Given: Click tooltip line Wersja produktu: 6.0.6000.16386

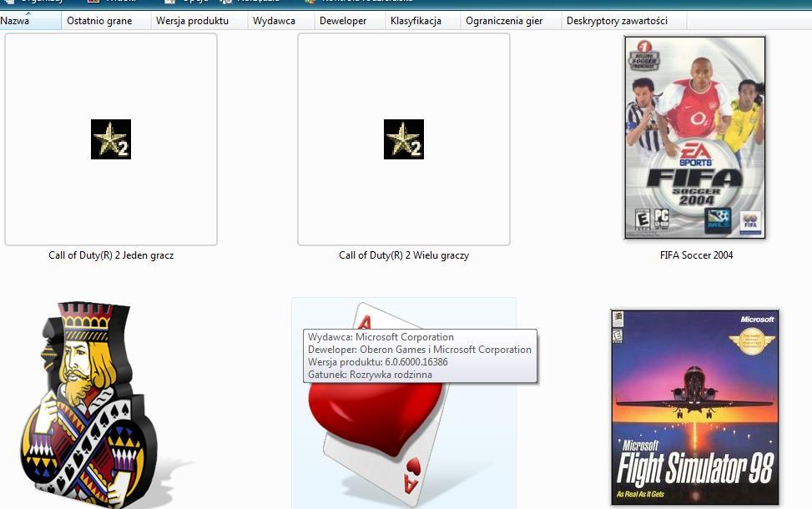Looking at the screenshot, I should [377, 362].
